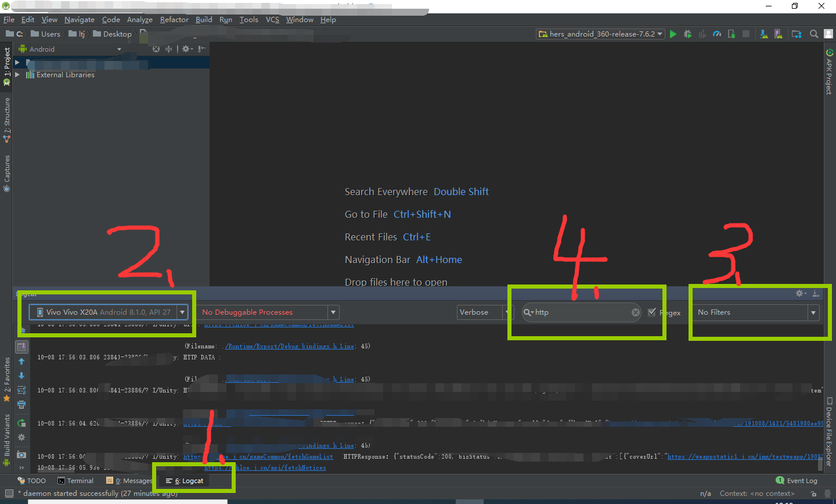The width and height of the screenshot is (836, 504).
Task: Open the TODO tool window tab
Action: pyautogui.click(x=32, y=481)
